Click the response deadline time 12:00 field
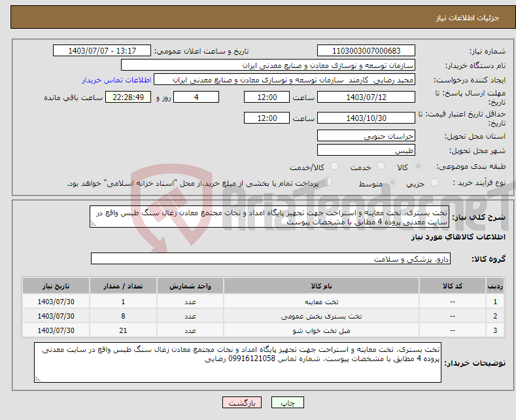 267,97
